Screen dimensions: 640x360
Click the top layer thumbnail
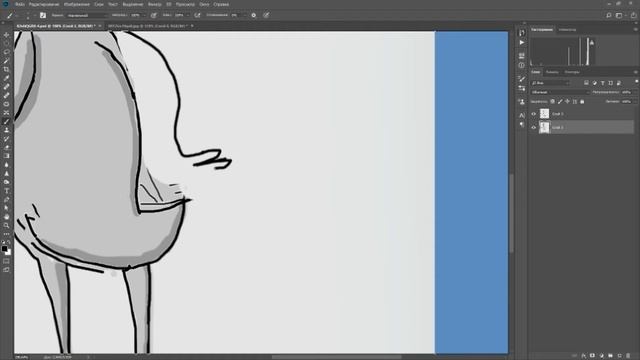544,113
